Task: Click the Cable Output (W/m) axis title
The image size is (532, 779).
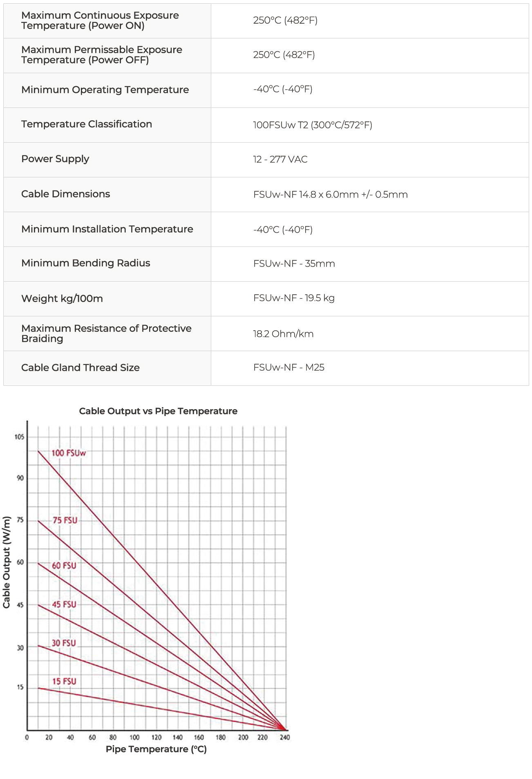Action: (7, 562)
